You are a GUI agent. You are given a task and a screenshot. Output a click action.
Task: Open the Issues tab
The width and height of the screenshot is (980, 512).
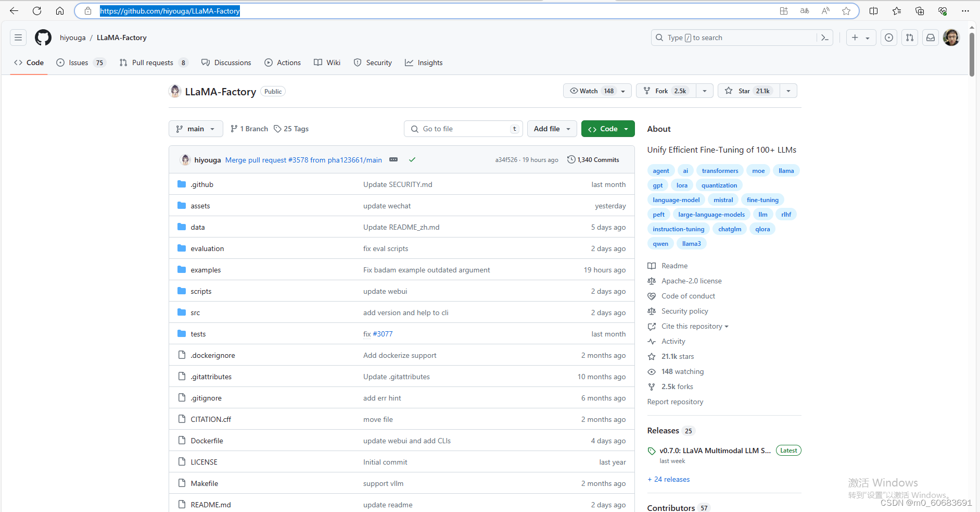coord(81,63)
